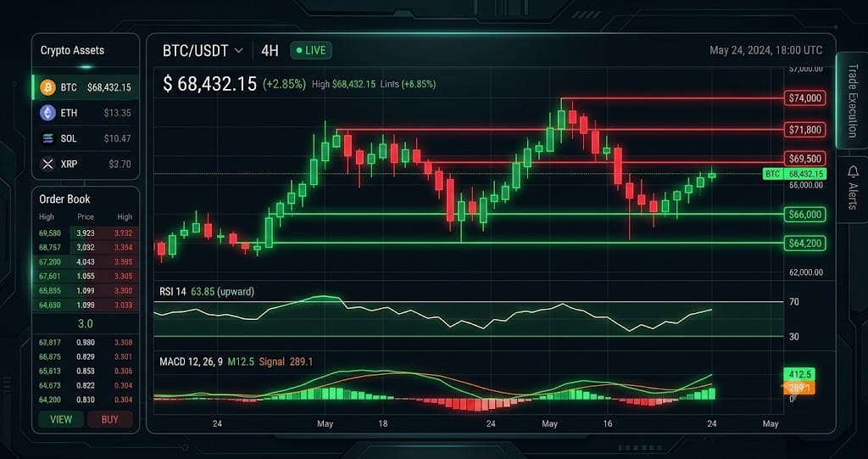Click the 65,855 order book row
Screen dimensions: 868x459
(86, 290)
